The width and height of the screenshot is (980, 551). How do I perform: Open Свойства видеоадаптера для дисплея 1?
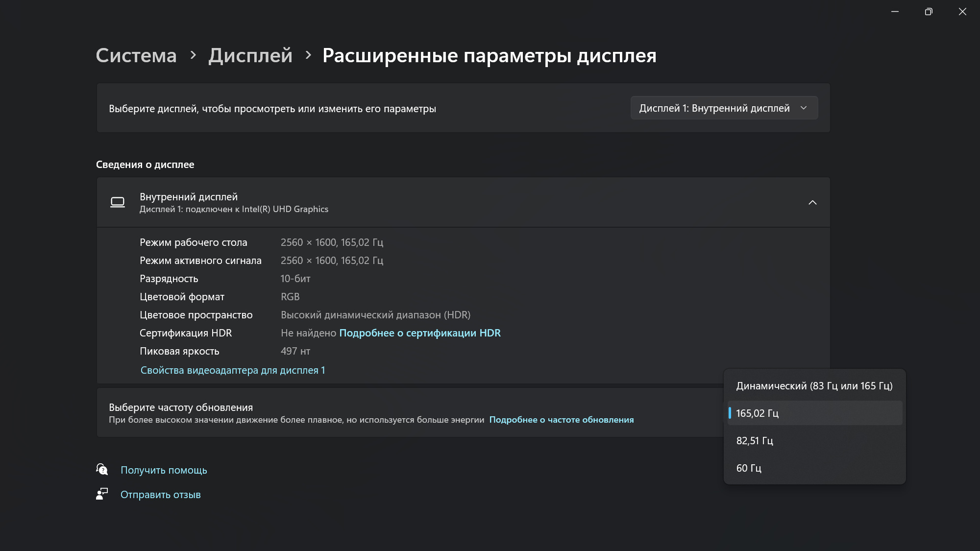(233, 370)
